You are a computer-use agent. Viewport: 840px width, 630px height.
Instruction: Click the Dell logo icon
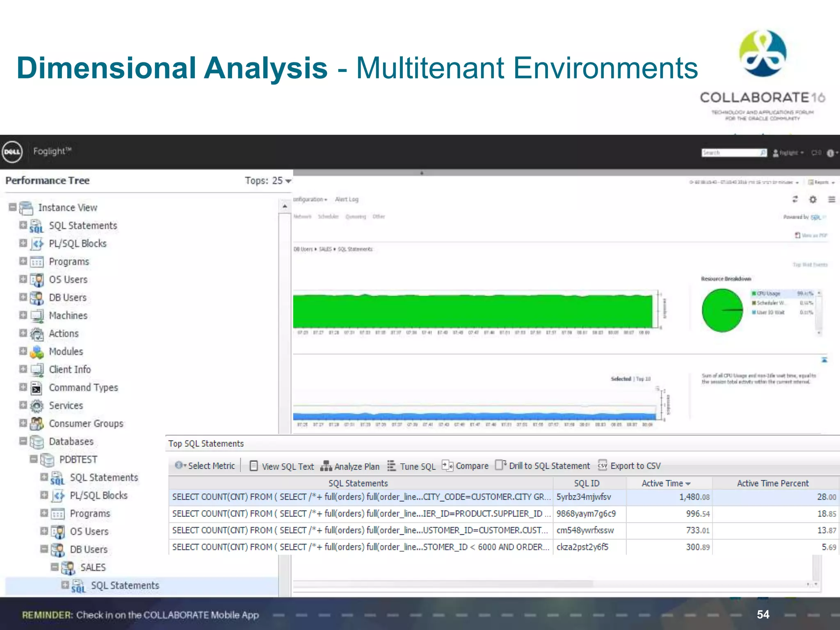[12, 152]
